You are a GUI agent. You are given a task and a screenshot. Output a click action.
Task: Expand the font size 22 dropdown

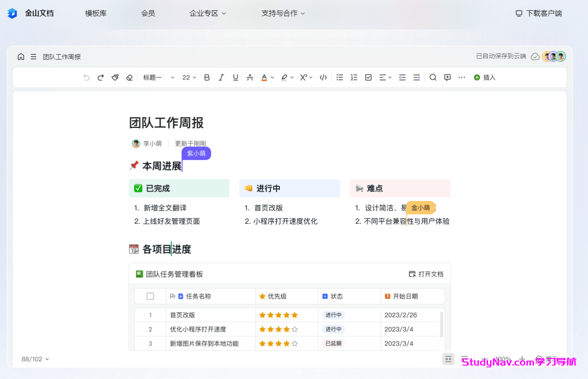click(188, 77)
